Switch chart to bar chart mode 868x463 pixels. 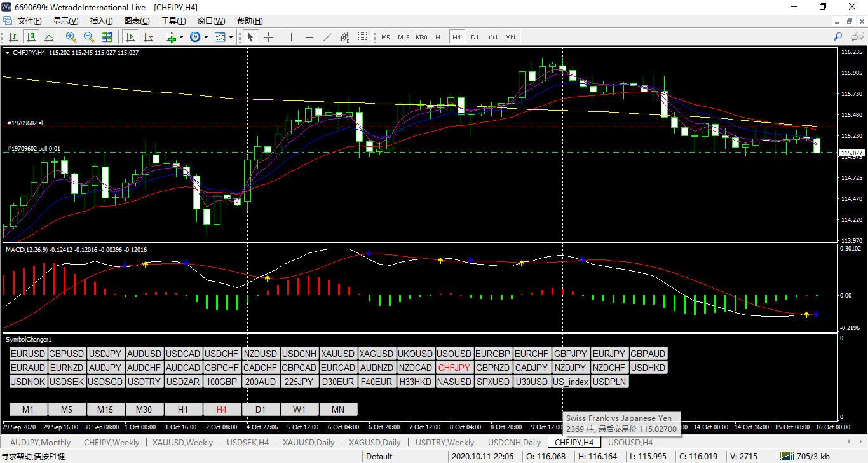point(13,37)
